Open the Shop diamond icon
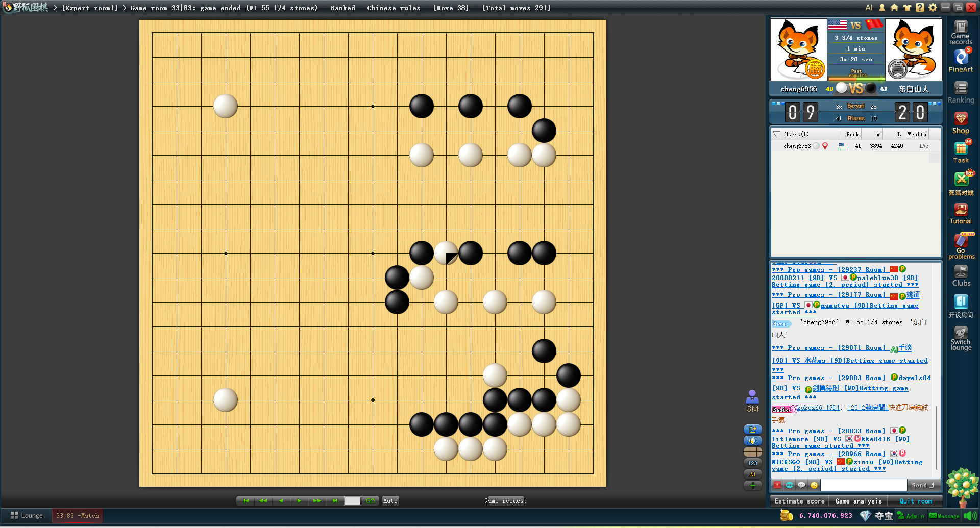Image resolution: width=980 pixels, height=528 pixels. (961, 123)
